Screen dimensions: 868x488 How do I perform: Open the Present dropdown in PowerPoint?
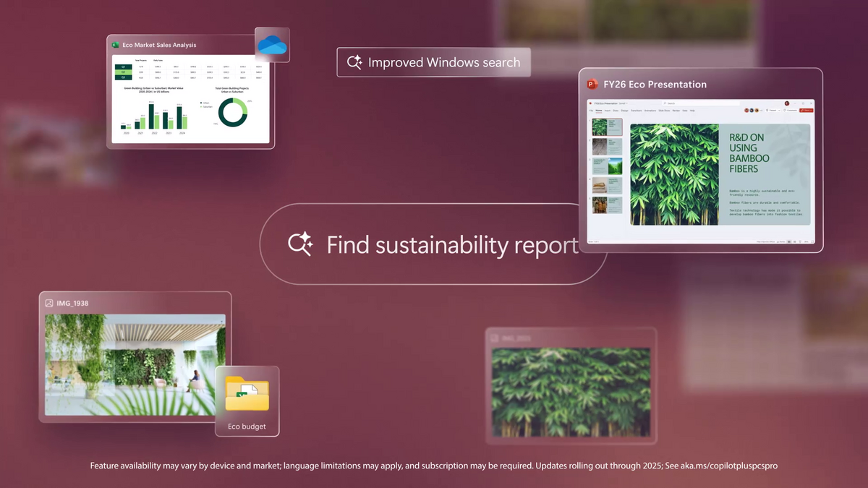pos(779,111)
